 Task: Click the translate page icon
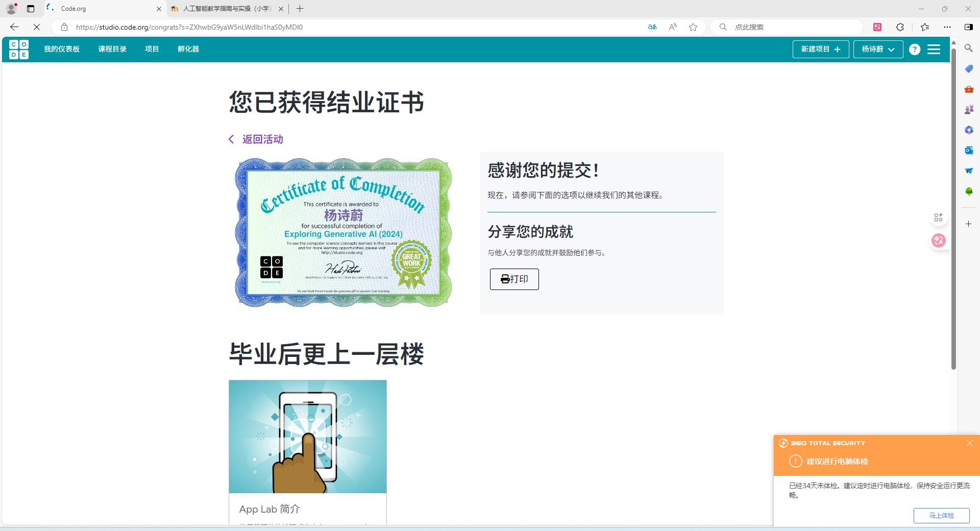coord(652,27)
